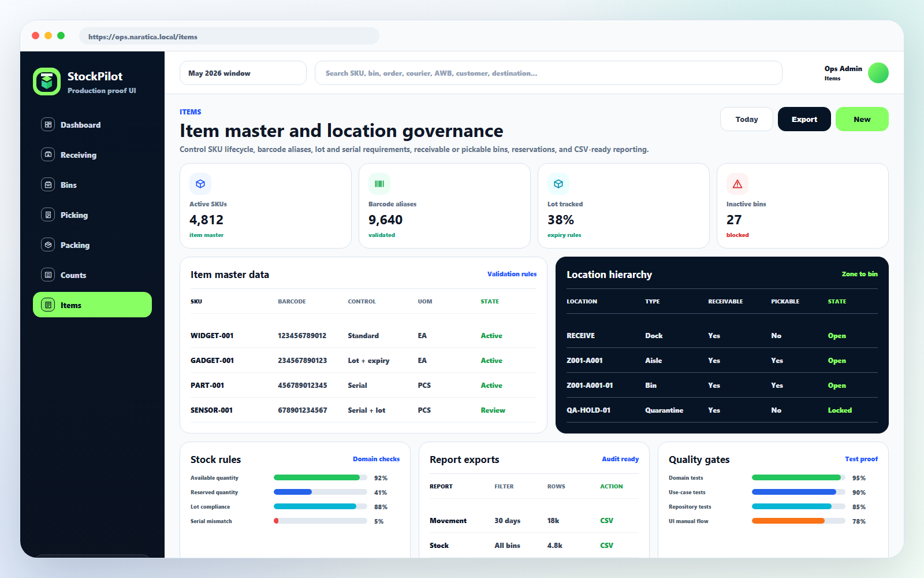Viewport: 924px width, 578px height.
Task: Open the Dashboard menu item
Action: click(x=92, y=124)
